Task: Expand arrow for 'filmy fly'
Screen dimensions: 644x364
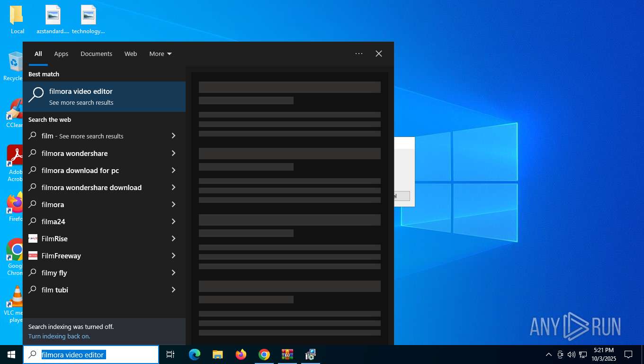Action: pos(174,273)
